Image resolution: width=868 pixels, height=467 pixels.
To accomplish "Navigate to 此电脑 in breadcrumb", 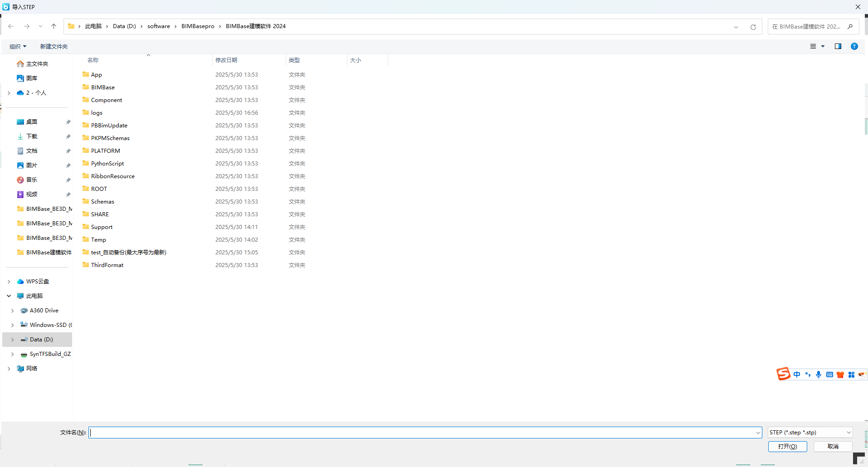I will (x=93, y=26).
